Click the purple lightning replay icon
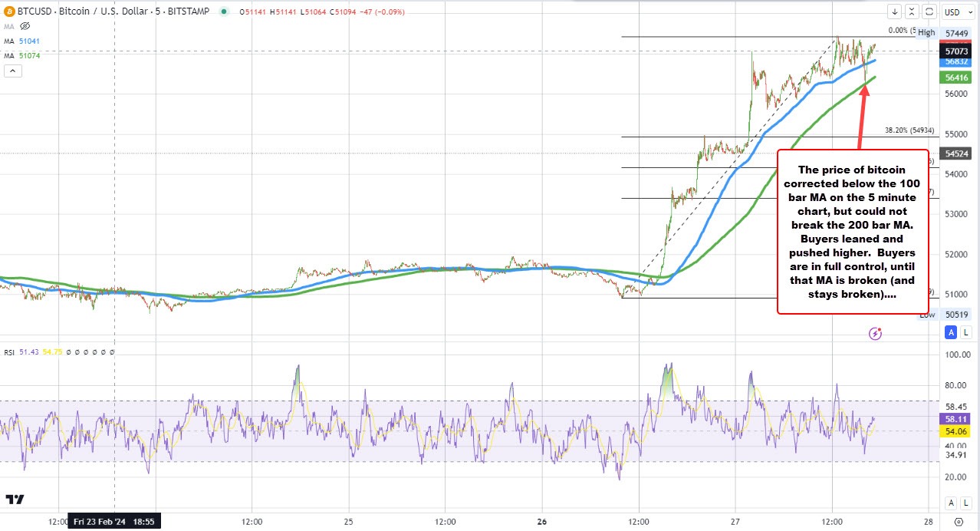This screenshot has width=980, height=531. point(876,333)
